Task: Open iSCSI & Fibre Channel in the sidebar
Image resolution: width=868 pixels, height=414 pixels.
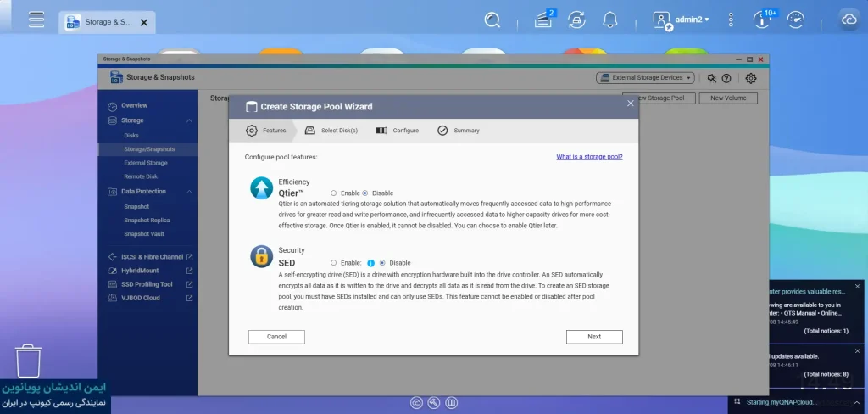Action: [153, 257]
